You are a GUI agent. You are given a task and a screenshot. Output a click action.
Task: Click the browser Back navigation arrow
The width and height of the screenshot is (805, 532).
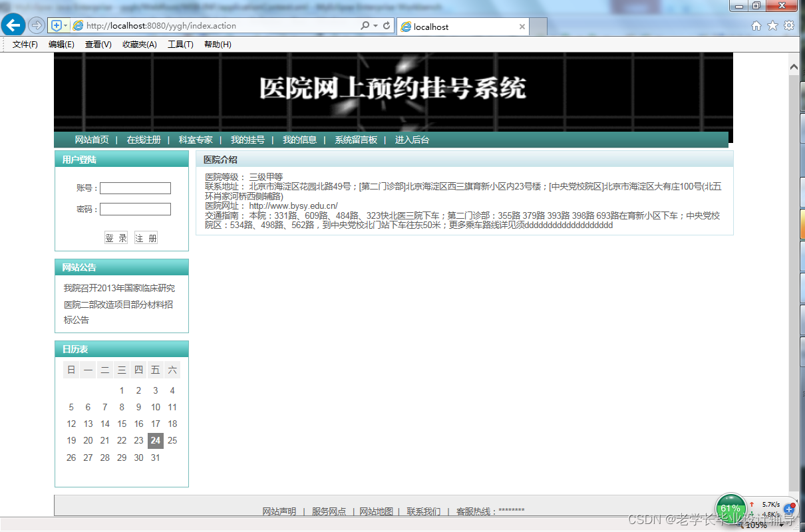pyautogui.click(x=13, y=25)
